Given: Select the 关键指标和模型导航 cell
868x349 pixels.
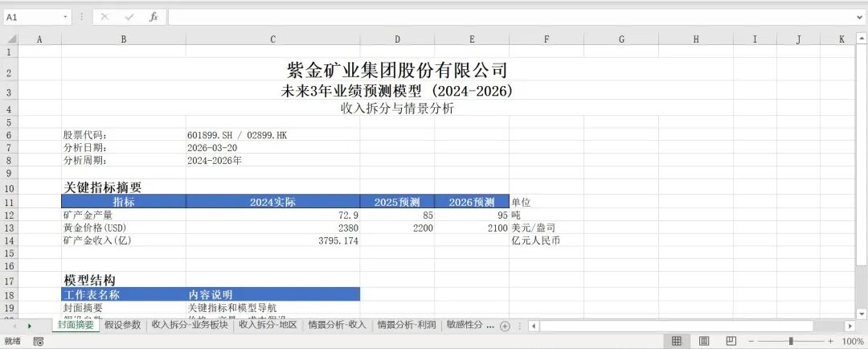Looking at the screenshot, I should (x=273, y=307).
